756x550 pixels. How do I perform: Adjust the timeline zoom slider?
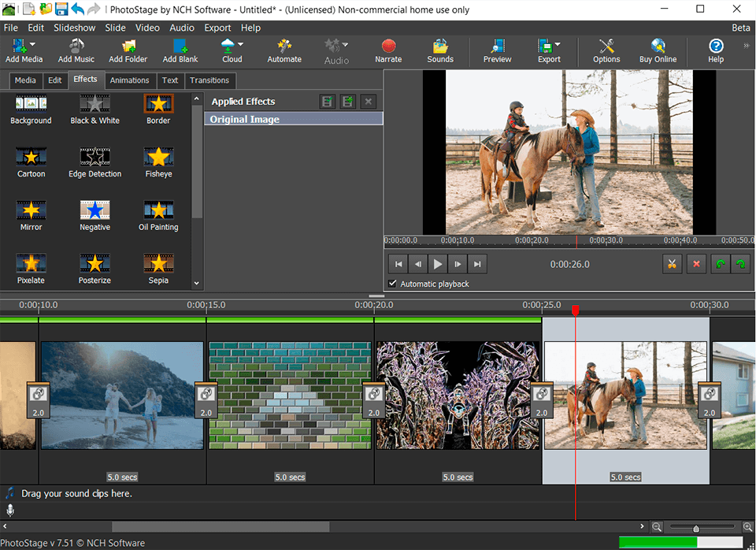tap(696, 527)
